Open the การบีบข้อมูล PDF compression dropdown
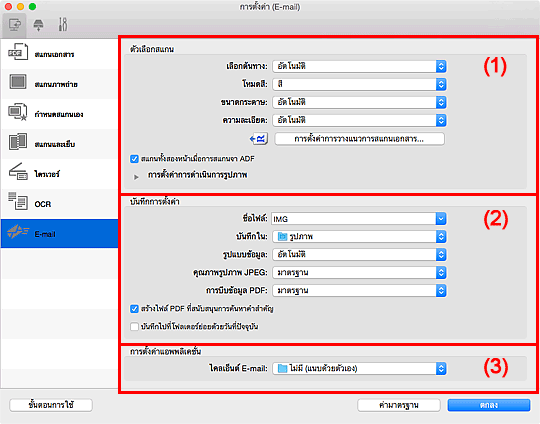This screenshot has width=540, height=424. coord(359,291)
